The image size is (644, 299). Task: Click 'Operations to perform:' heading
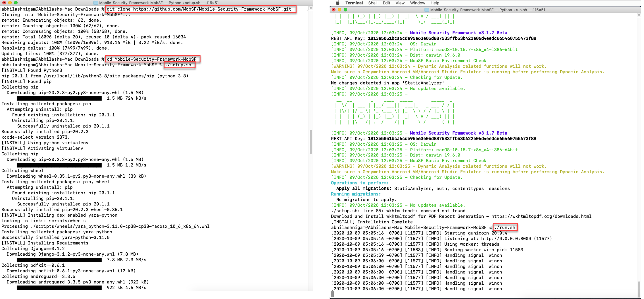[360, 183]
